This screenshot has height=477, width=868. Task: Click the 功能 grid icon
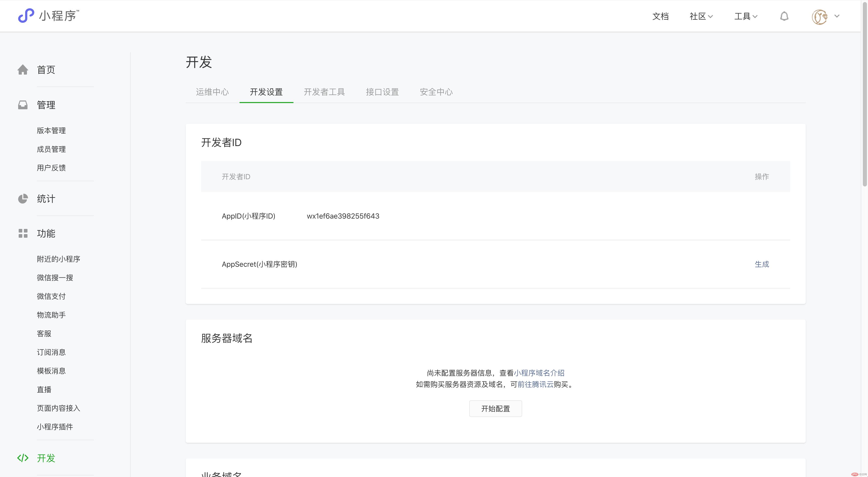(23, 233)
